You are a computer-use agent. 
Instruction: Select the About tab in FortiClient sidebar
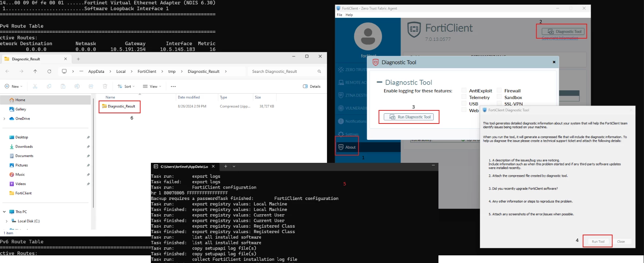click(368, 147)
